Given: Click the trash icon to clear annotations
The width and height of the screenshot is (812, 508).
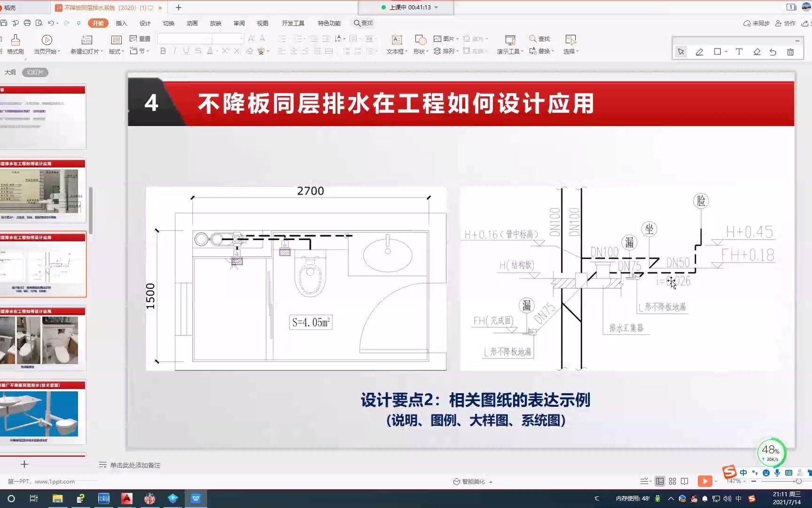Looking at the screenshot, I should (x=790, y=52).
